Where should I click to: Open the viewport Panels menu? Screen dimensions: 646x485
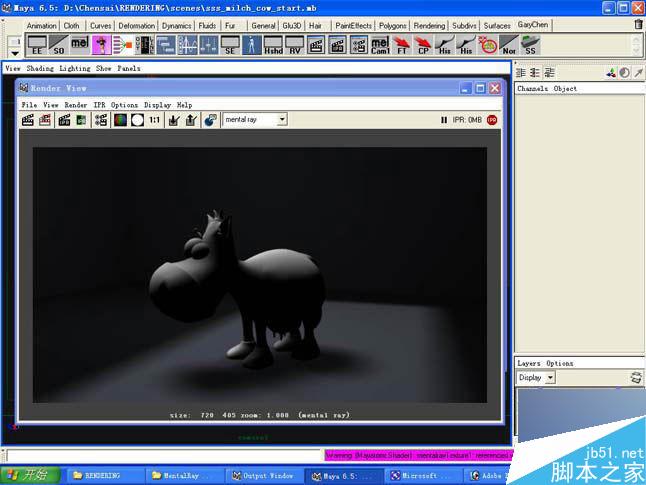(129, 68)
